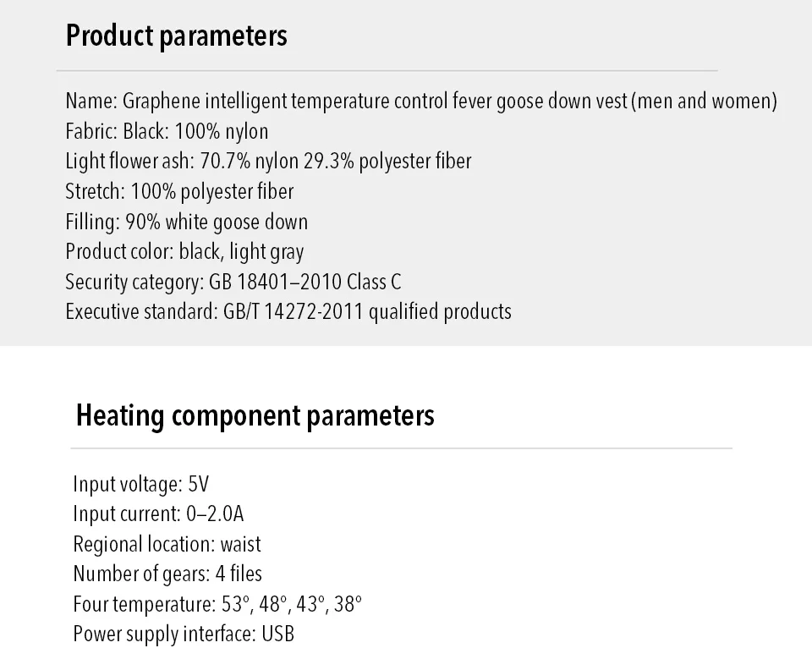Select the "Input voltage: 5V" line
Image resolution: width=812 pixels, height=670 pixels.
click(x=140, y=485)
